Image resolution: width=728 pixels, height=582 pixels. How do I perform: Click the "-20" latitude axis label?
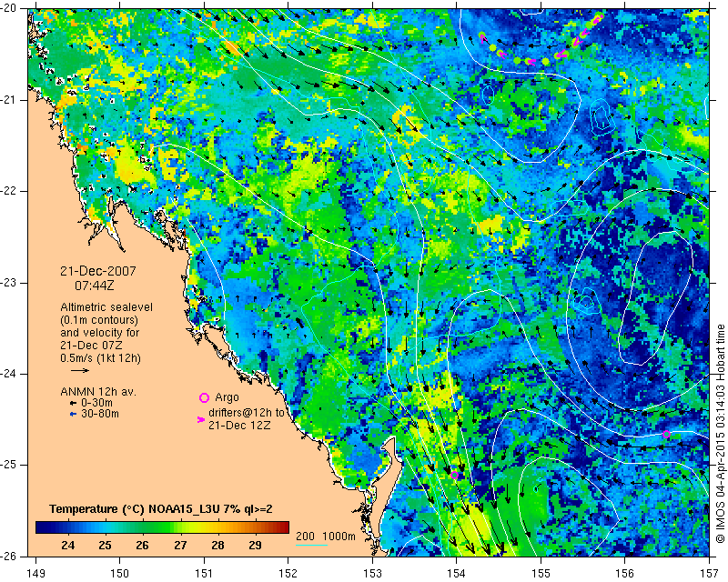pyautogui.click(x=8, y=8)
